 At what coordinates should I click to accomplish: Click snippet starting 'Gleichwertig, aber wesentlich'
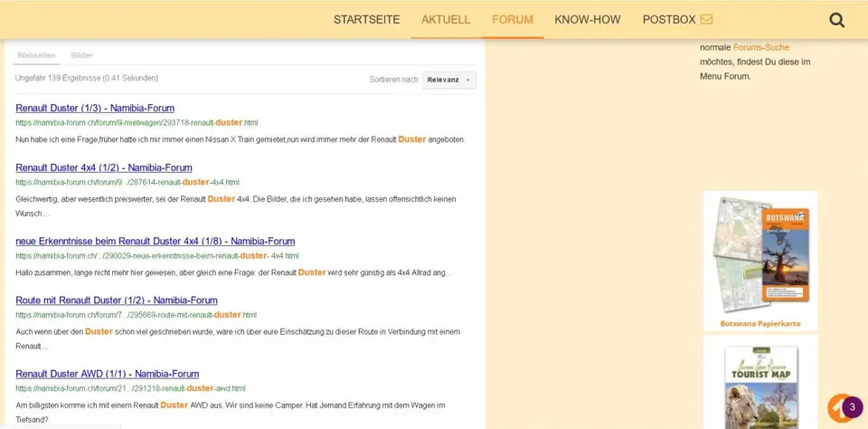[x=236, y=205]
